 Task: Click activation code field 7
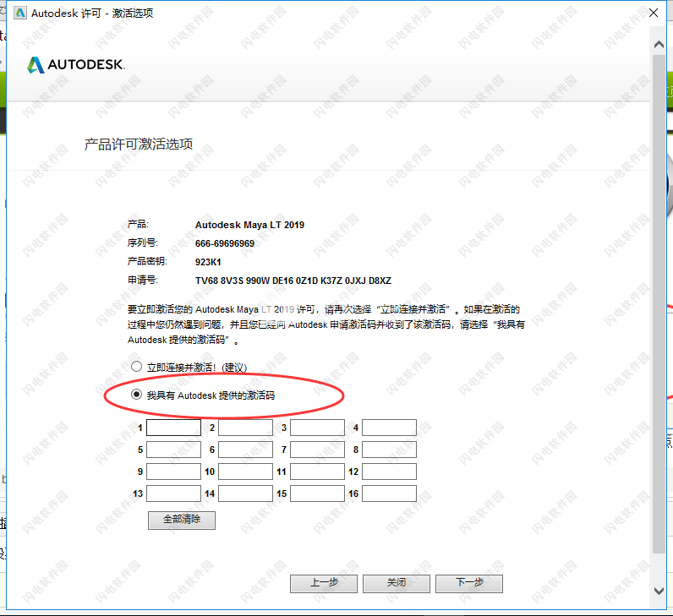point(317,450)
